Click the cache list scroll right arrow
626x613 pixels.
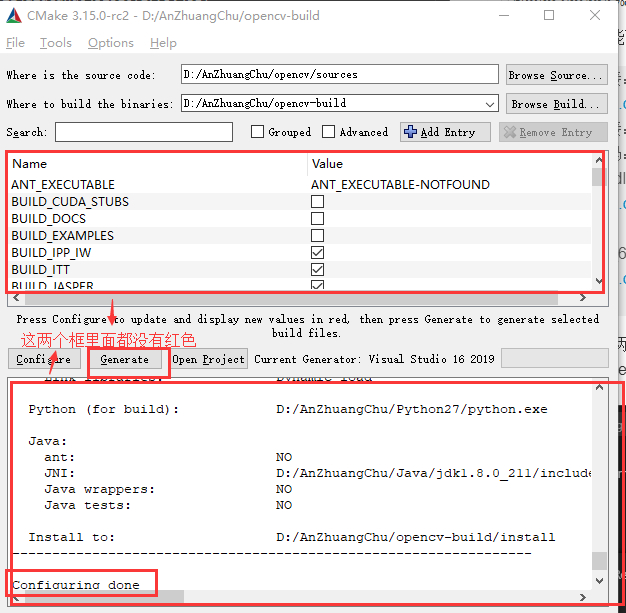(583, 298)
